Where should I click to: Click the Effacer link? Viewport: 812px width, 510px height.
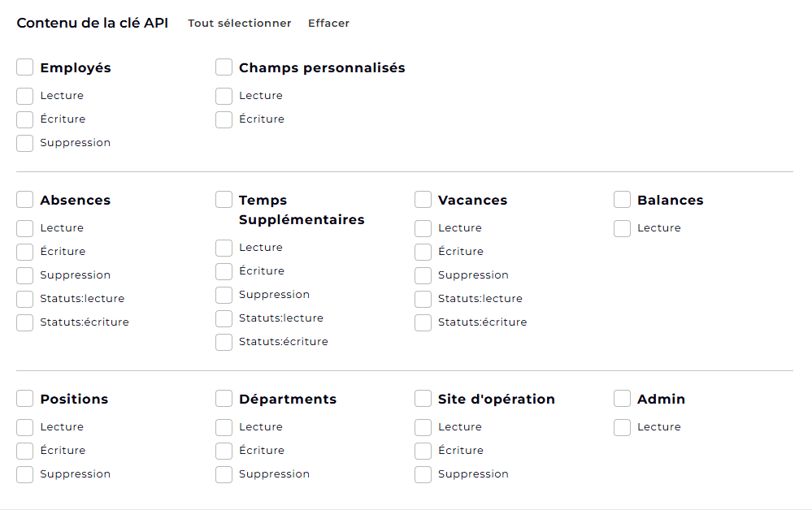pyautogui.click(x=328, y=24)
